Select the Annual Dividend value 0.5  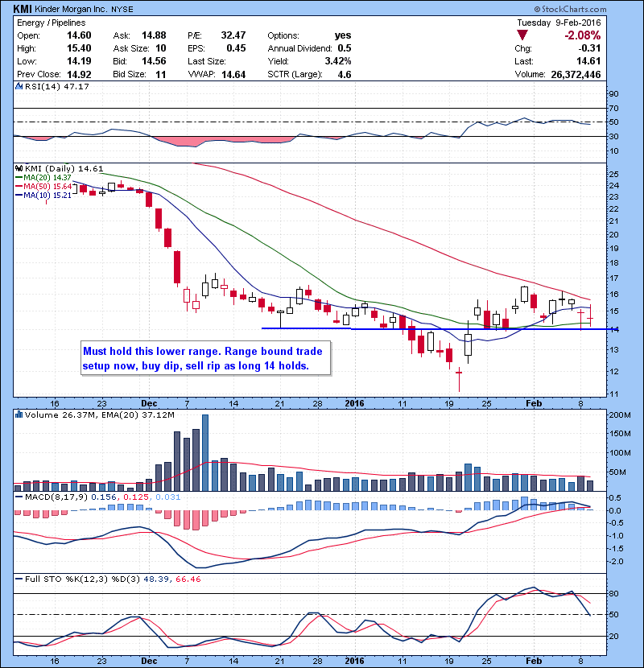pos(345,48)
